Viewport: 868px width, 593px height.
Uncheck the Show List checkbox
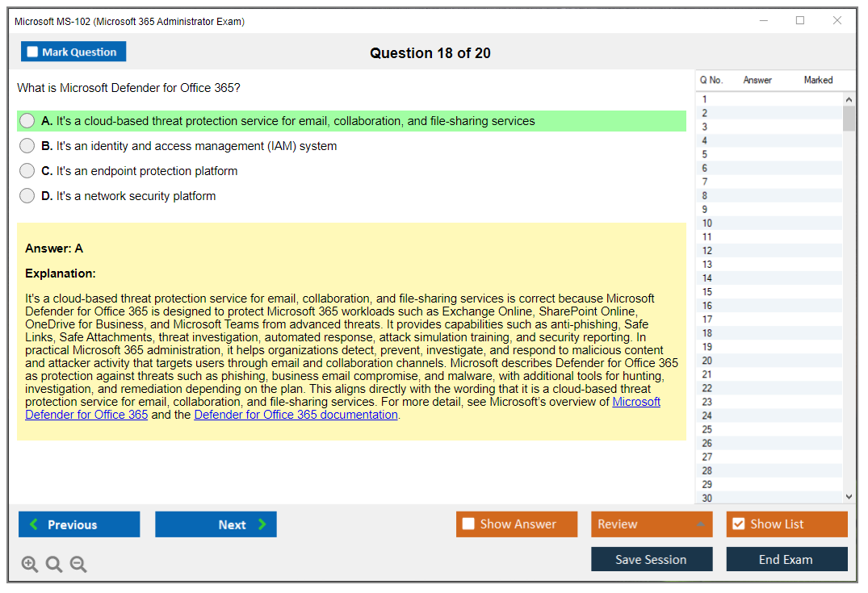pyautogui.click(x=739, y=524)
